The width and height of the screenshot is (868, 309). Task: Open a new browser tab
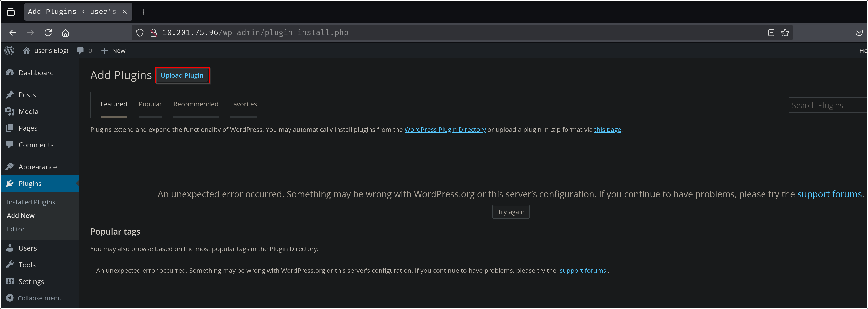143,12
